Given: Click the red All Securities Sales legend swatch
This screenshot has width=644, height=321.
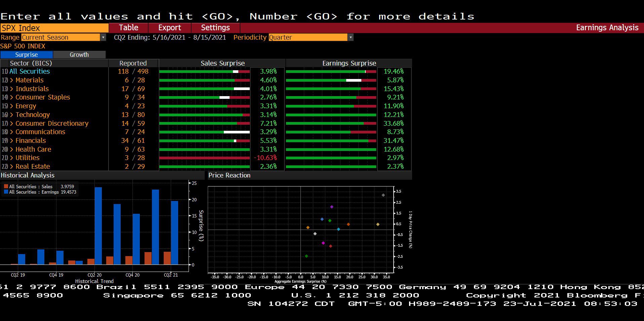Looking at the screenshot, I should pyautogui.click(x=6, y=187).
